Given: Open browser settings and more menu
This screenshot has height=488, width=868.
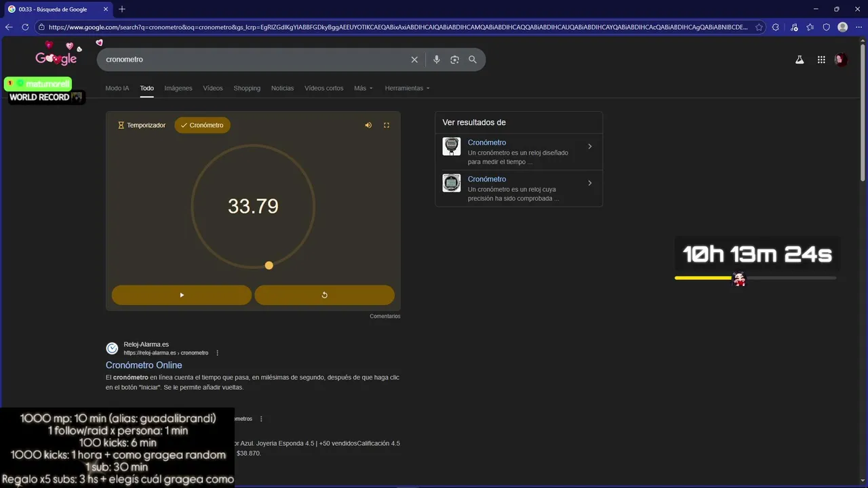Looking at the screenshot, I should click(859, 27).
